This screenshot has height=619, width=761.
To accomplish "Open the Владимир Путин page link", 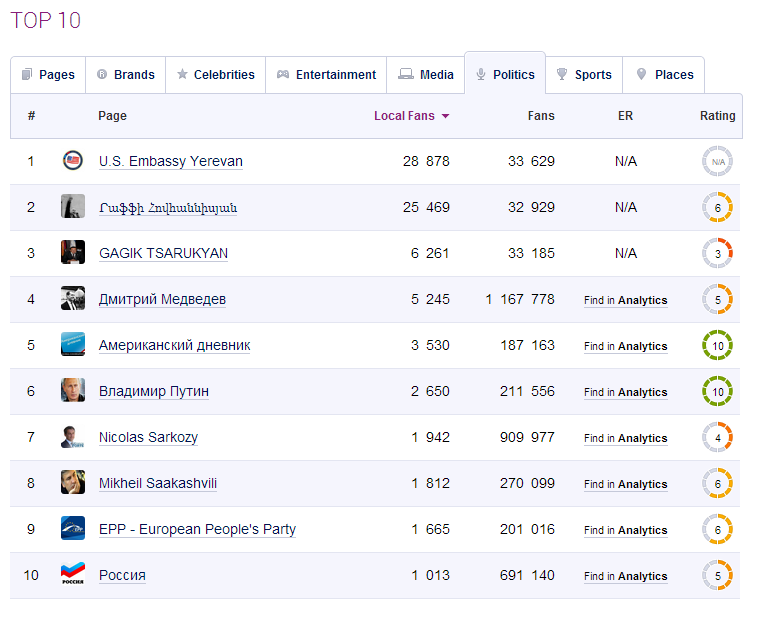I will [x=154, y=391].
